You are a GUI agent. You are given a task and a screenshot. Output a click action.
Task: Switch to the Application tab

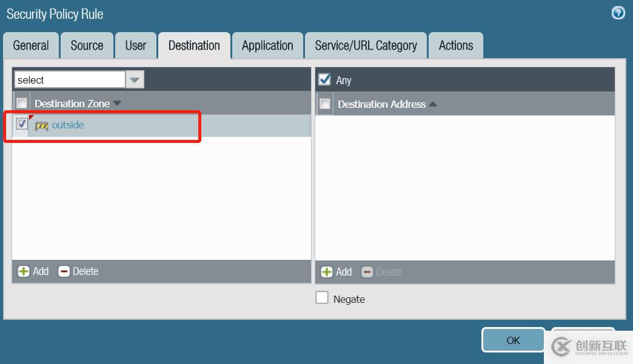267,45
